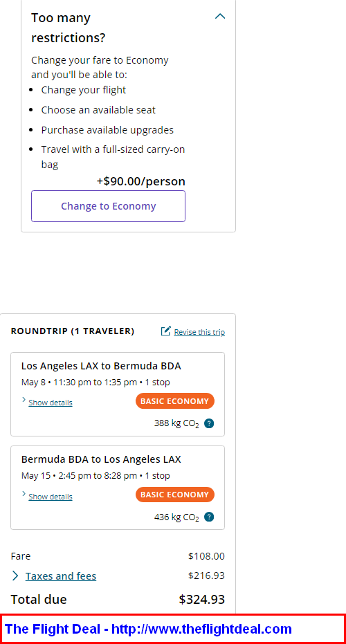Expand the outbound flight details chevron
The height and width of the screenshot is (644, 346).
pos(24,400)
